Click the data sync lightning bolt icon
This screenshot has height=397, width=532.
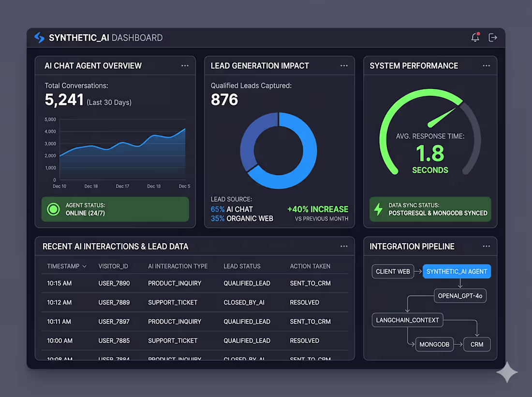tap(378, 209)
